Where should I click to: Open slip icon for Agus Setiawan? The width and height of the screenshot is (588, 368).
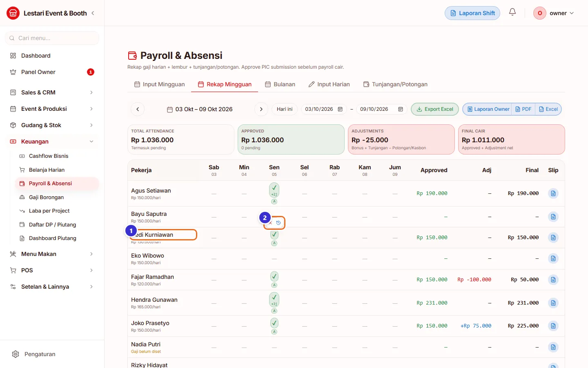pyautogui.click(x=553, y=193)
